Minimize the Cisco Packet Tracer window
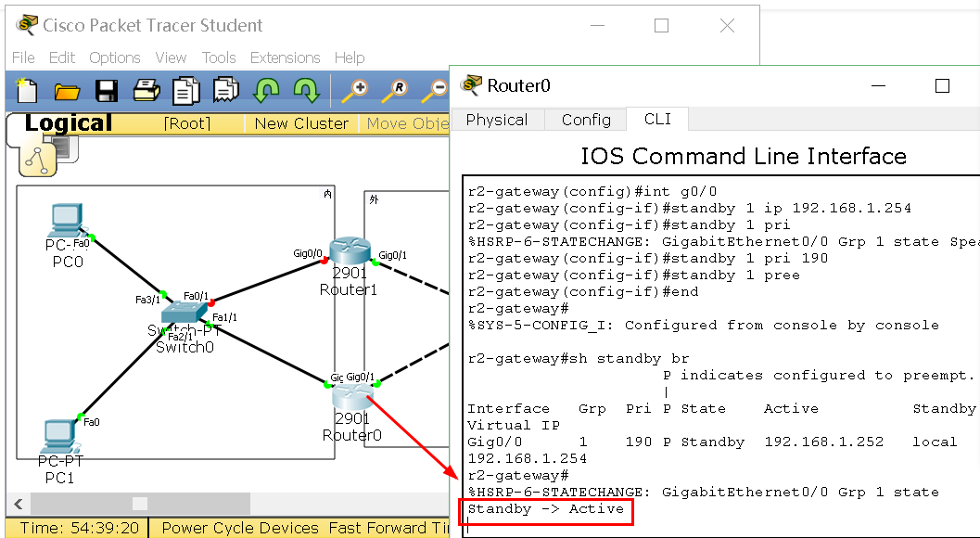The height and width of the screenshot is (538, 980). point(597,26)
